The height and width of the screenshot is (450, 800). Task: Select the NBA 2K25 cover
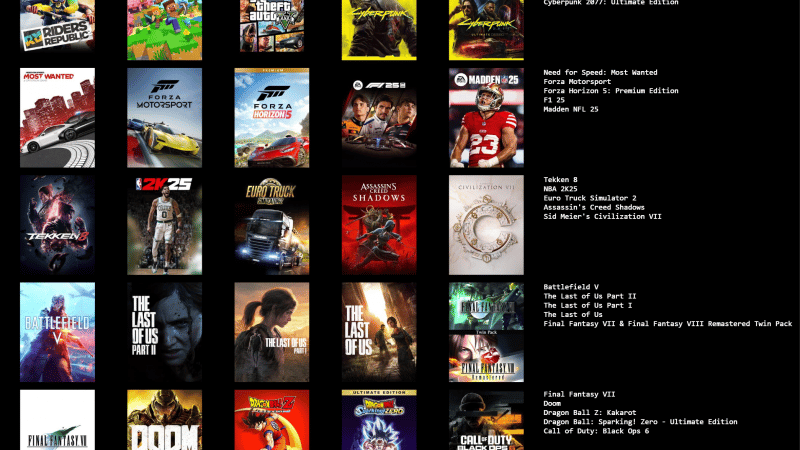click(x=164, y=225)
